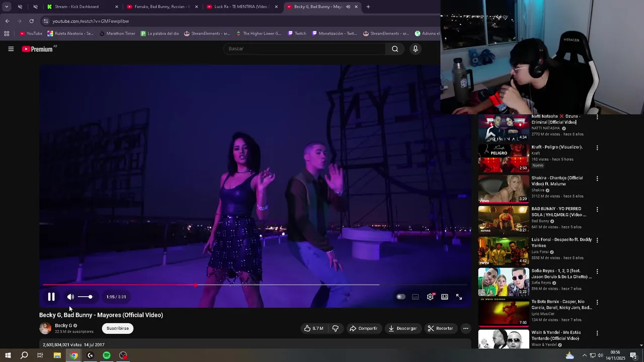Switch to Farruko, Bad Bunny, Rvssian tab
644x362 pixels.
click(162, 7)
